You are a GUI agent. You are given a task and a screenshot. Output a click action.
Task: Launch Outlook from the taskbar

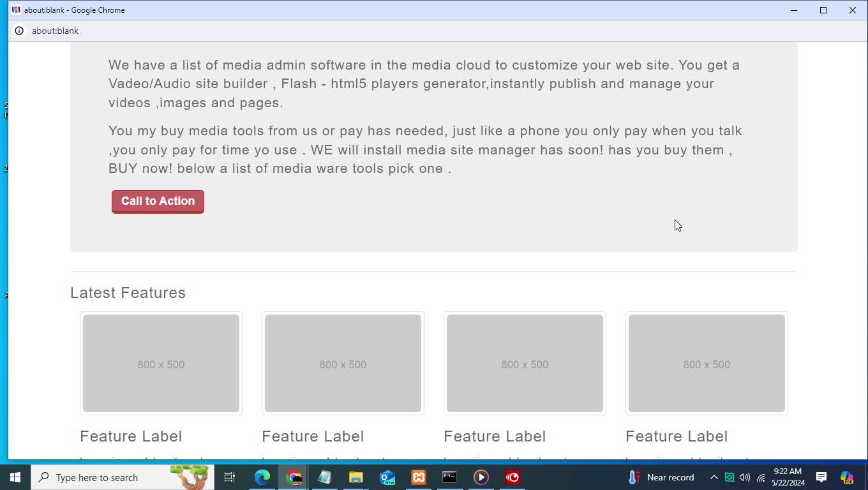click(387, 477)
